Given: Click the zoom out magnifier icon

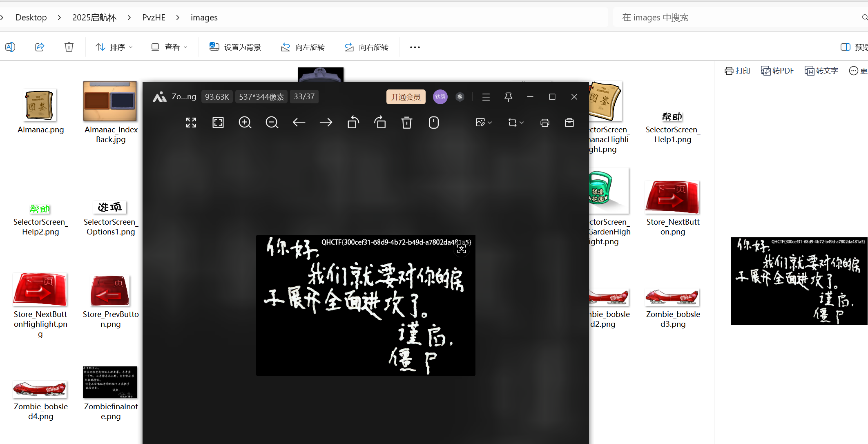Looking at the screenshot, I should pyautogui.click(x=272, y=123).
